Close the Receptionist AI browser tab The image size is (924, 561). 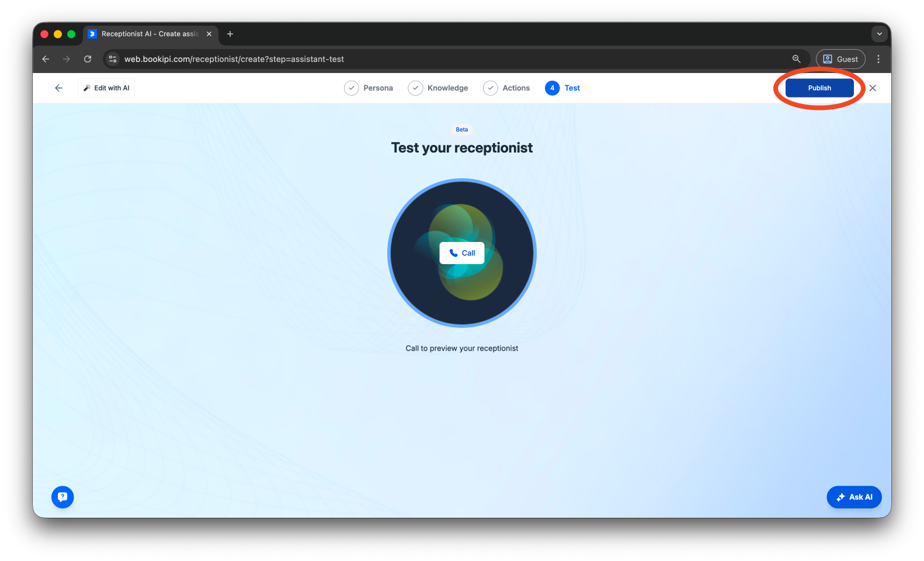[x=209, y=34]
